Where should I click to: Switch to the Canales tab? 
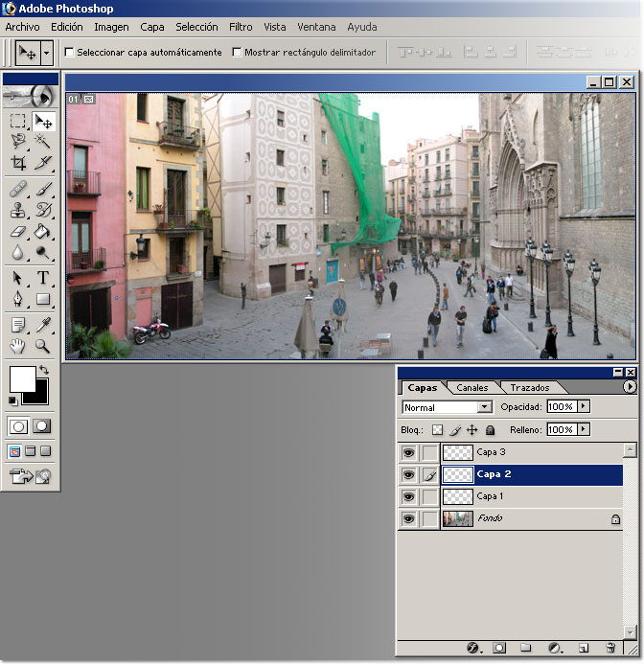tap(471, 388)
